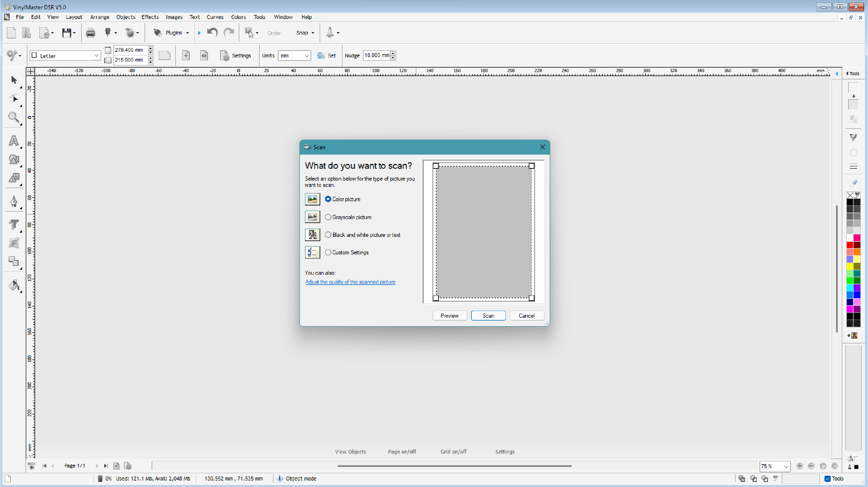Click the Preview button in Scan dialog

pyautogui.click(x=450, y=316)
